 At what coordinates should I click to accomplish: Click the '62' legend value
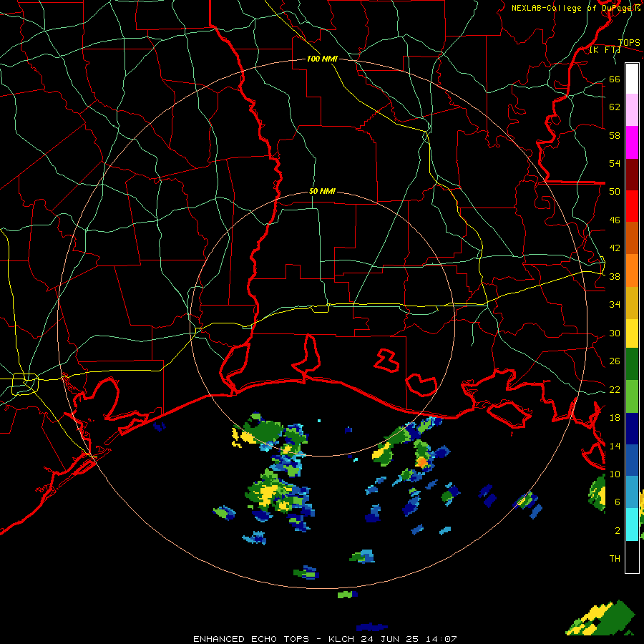pyautogui.click(x=615, y=107)
